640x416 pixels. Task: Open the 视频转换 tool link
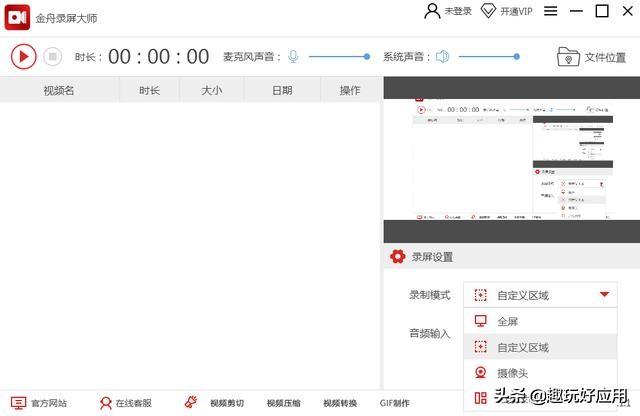(340, 403)
